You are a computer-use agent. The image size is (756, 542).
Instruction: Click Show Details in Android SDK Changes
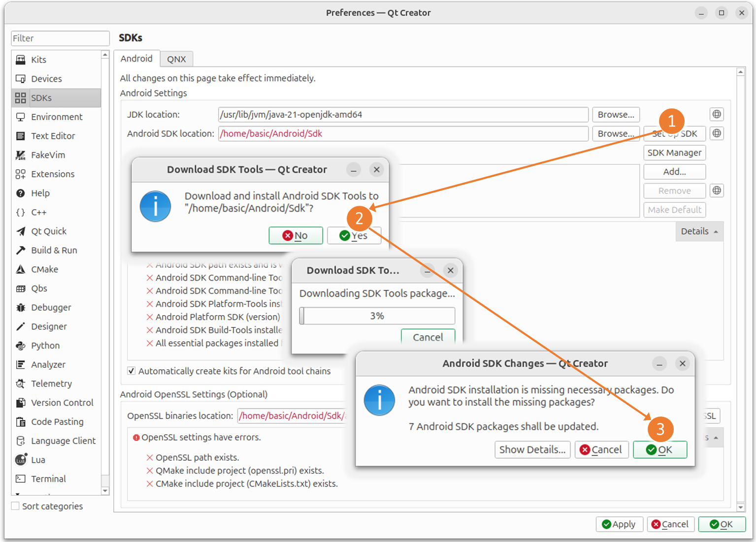532,449
